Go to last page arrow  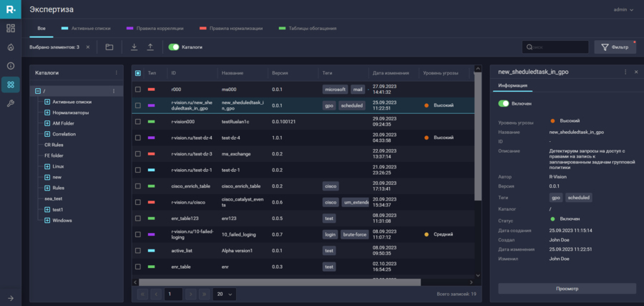205,294
